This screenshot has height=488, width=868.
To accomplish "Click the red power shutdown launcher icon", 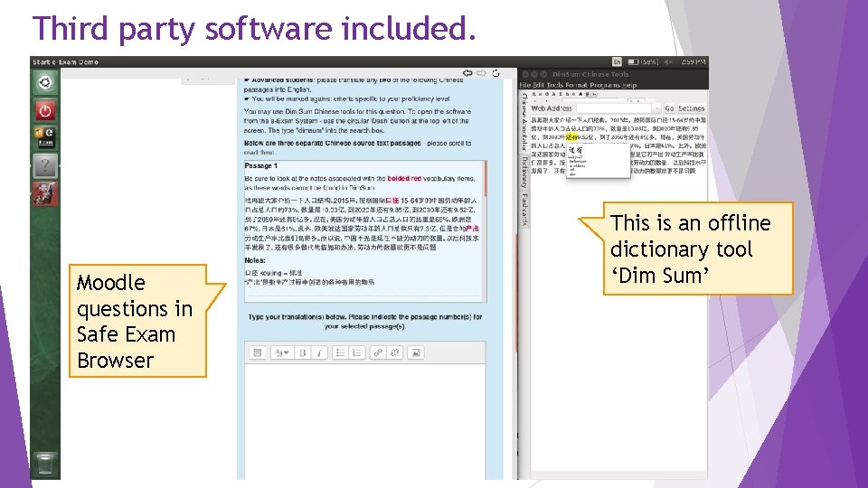I will pyautogui.click(x=45, y=110).
